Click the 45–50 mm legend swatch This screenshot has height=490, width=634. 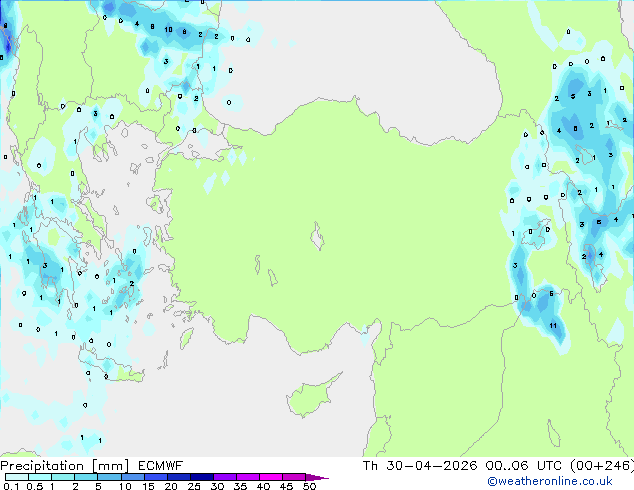[294, 477]
